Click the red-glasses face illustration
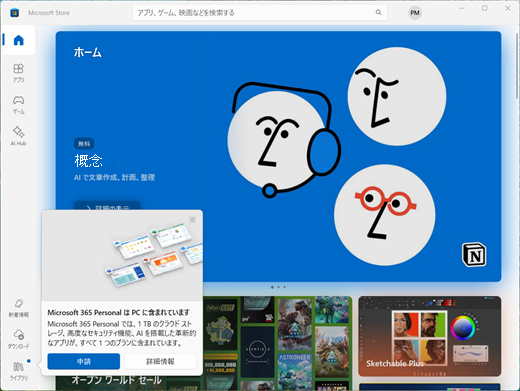 (x=385, y=215)
